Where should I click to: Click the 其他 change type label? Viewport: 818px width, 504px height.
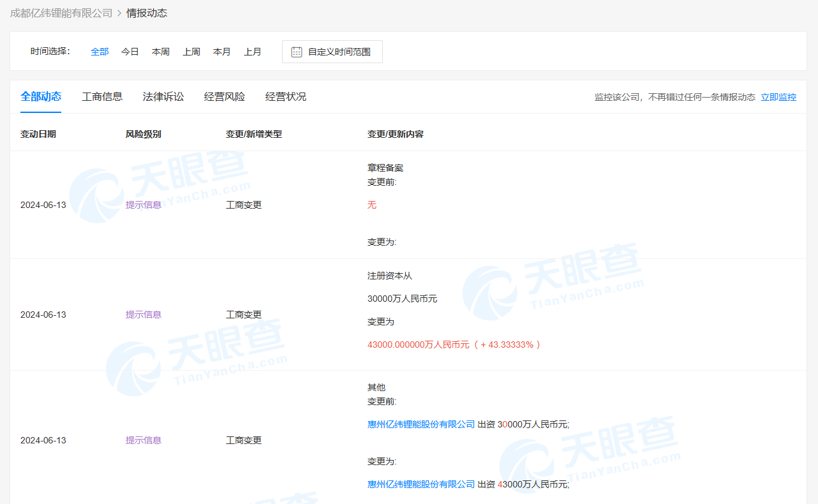376,387
